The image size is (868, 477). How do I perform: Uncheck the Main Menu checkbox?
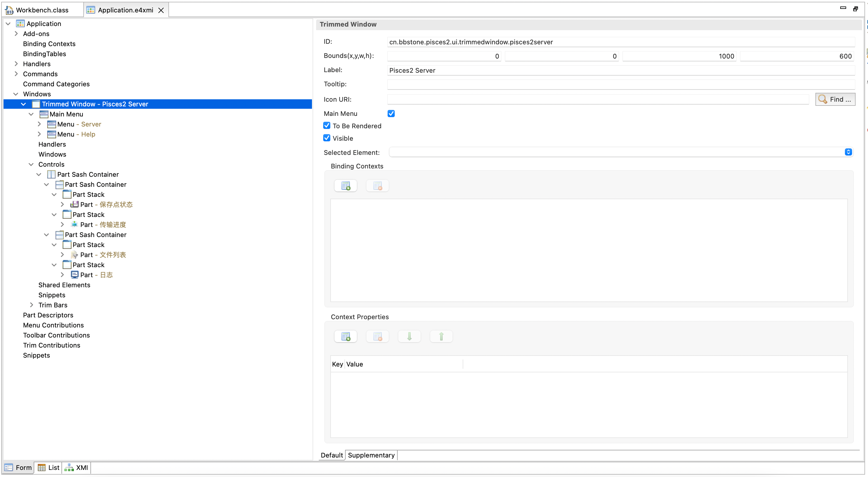coord(391,113)
